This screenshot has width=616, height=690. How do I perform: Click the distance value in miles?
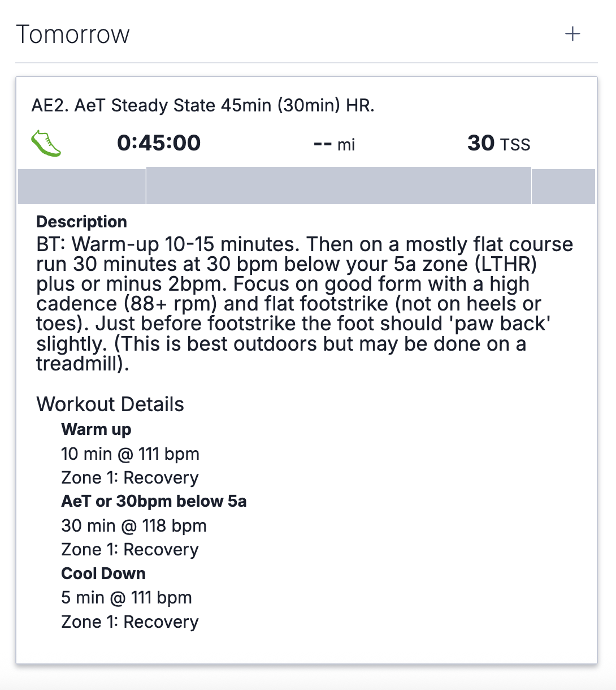(334, 144)
